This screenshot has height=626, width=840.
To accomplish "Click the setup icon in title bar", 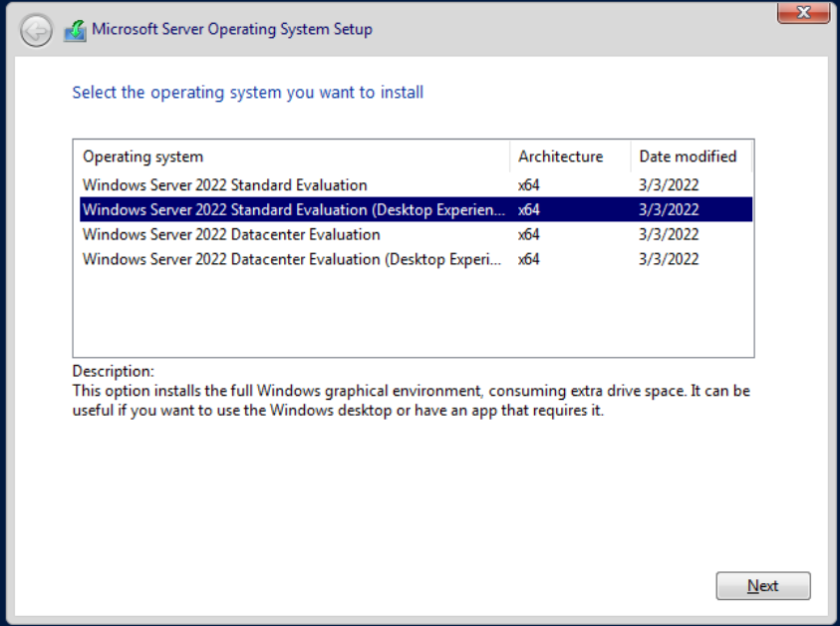I will coord(75,30).
